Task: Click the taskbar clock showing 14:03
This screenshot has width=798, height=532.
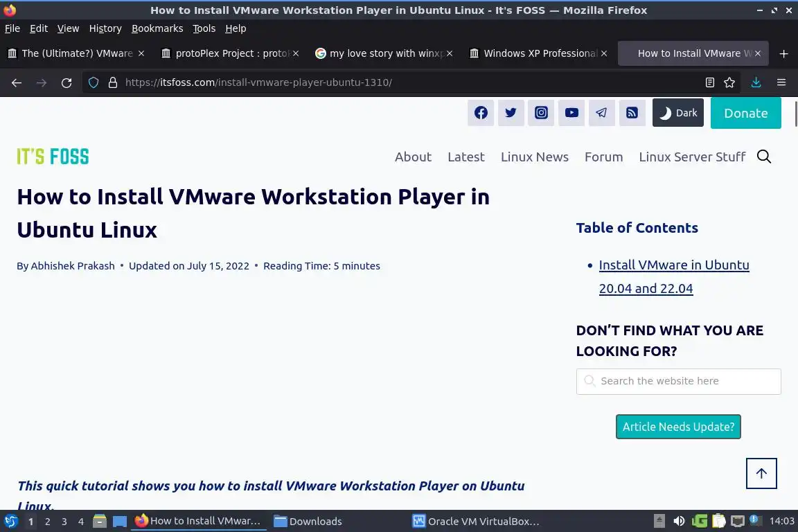Action: coord(781,522)
